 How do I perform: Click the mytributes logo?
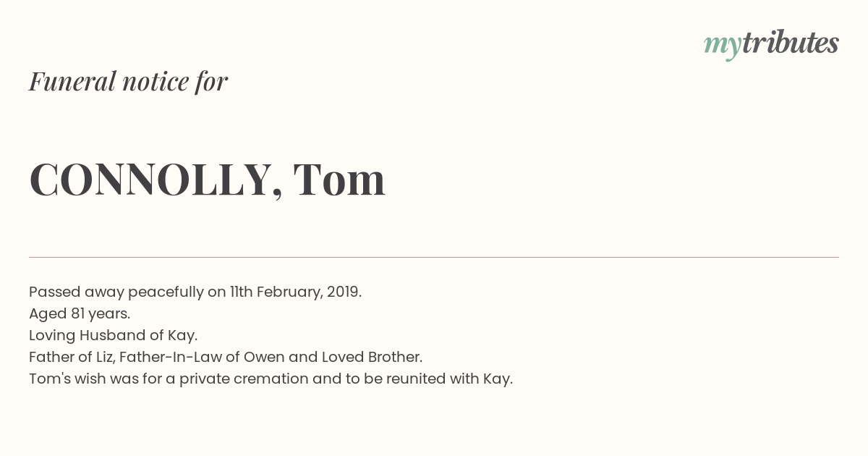[x=771, y=44]
